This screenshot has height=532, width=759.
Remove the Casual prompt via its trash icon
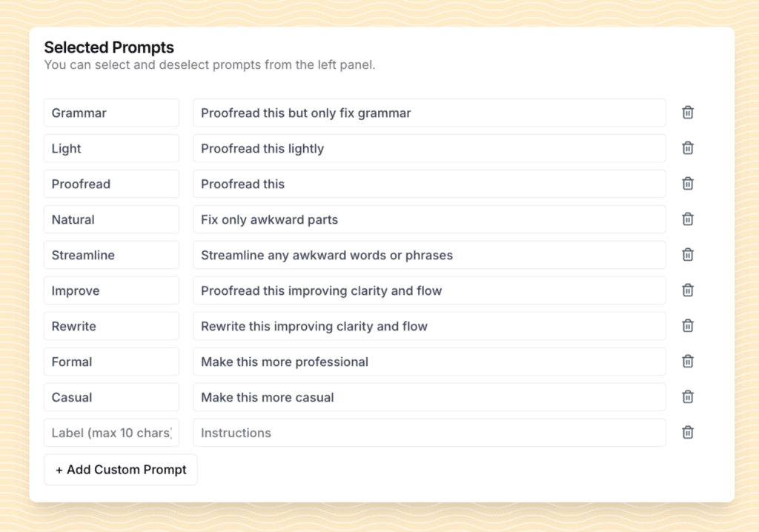[688, 397]
